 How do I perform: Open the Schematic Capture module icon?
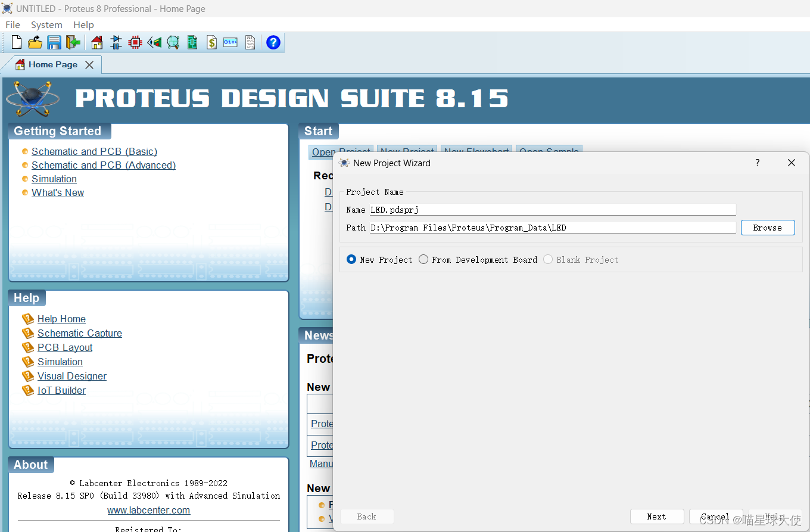[115, 42]
